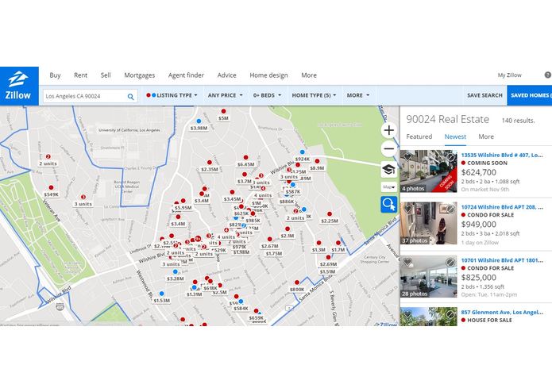
Task: Open 13535 Wilshire Blvd # 407 listing link
Action: point(502,155)
